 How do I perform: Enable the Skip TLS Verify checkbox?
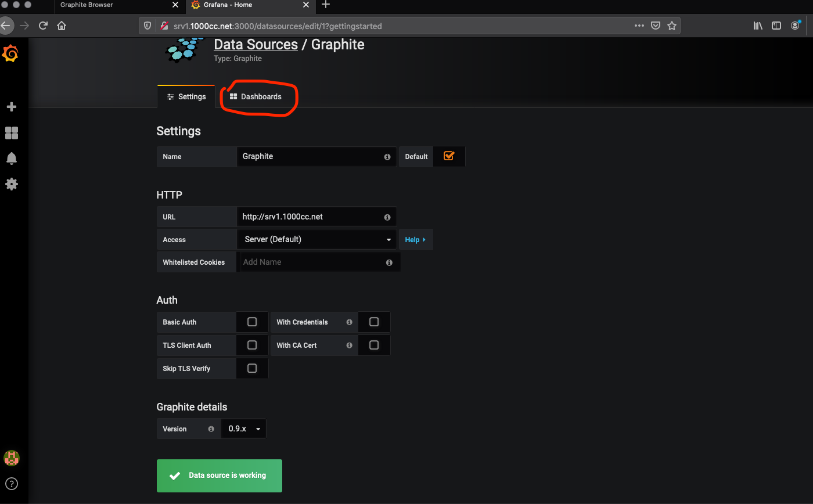coord(252,368)
